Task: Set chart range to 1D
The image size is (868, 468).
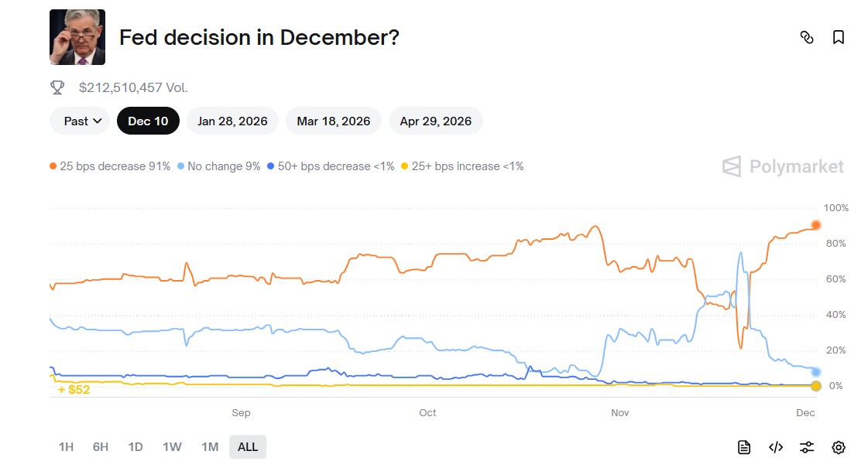Action: (136, 446)
